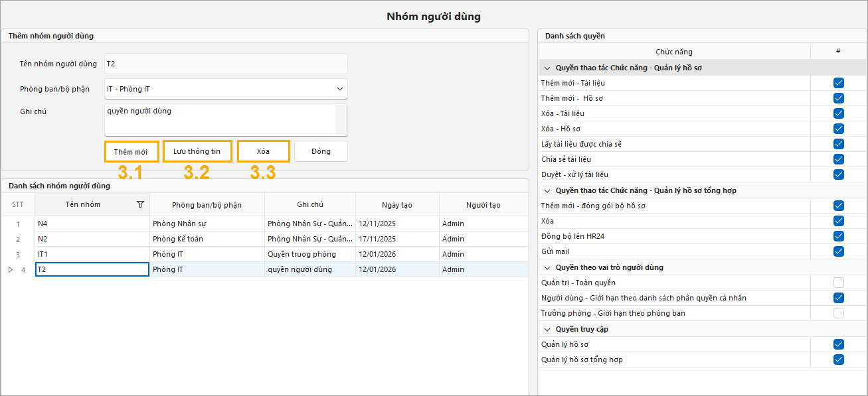Viewport: 868px width, 396px height.
Task: Toggle Thêm mới - đóng gói bộ hồ sơ checkbox
Action: pyautogui.click(x=839, y=206)
